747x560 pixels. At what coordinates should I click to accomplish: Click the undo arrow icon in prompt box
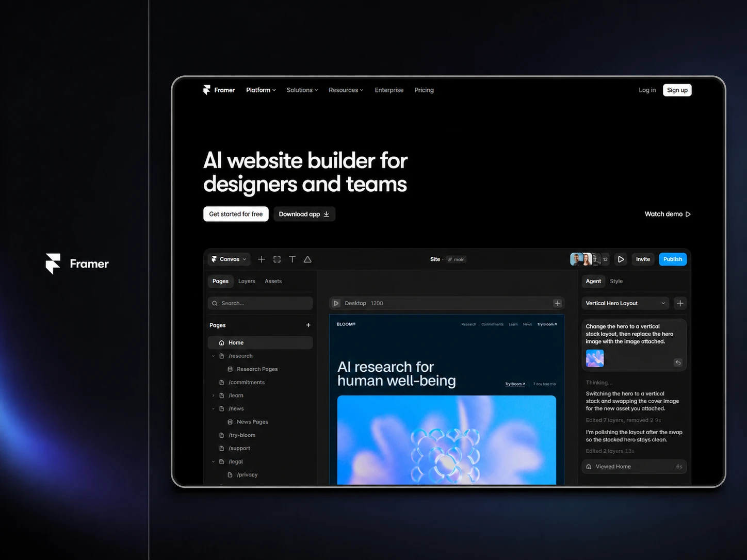pyautogui.click(x=678, y=363)
